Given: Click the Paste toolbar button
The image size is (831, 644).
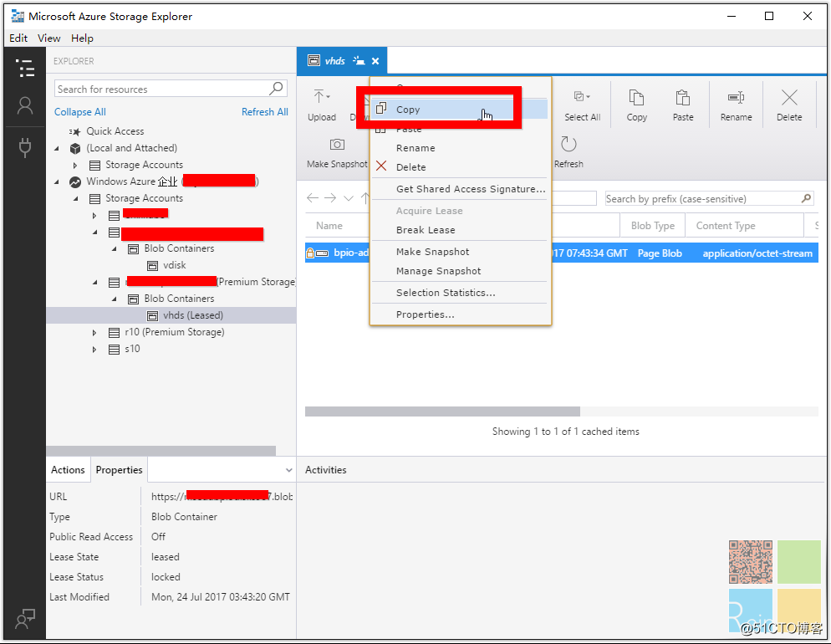Looking at the screenshot, I should 682,105.
